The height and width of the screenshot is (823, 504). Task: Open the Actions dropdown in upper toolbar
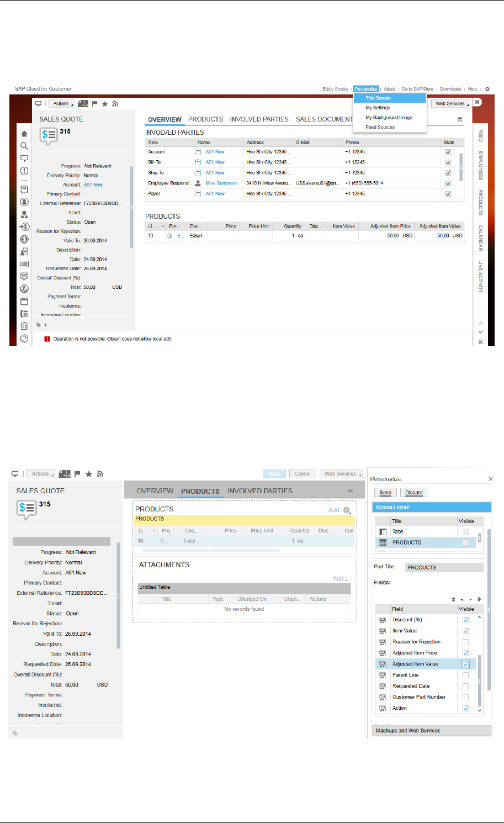click(62, 104)
